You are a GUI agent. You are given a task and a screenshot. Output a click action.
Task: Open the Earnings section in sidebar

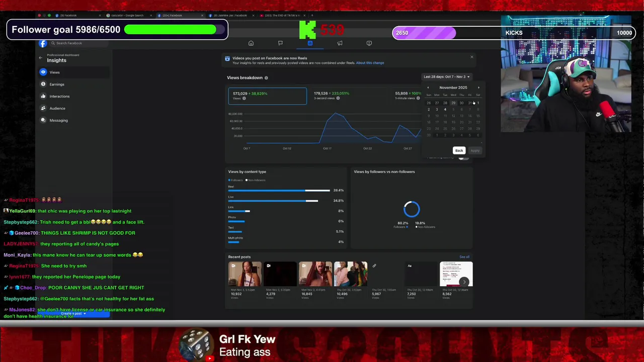point(73,84)
